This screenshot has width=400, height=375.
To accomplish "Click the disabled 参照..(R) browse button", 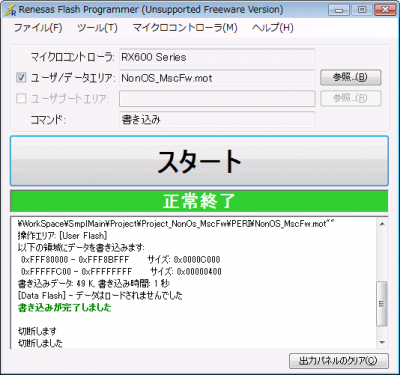I will [x=350, y=98].
